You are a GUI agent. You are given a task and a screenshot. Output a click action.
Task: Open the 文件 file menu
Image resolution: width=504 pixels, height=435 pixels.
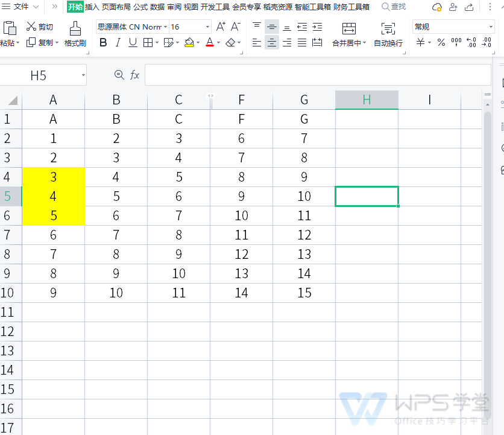pos(20,7)
